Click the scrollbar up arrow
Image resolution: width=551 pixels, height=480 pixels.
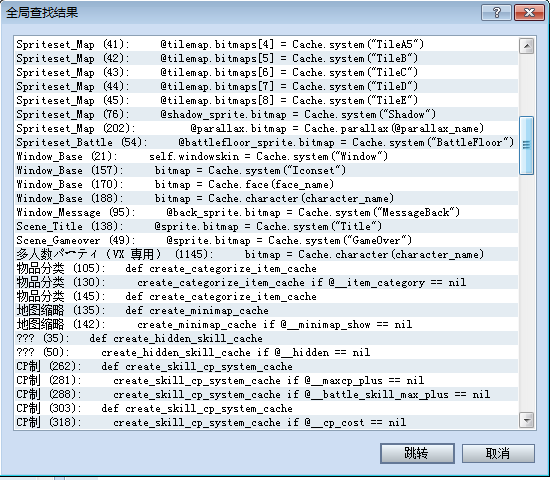[x=526, y=46]
